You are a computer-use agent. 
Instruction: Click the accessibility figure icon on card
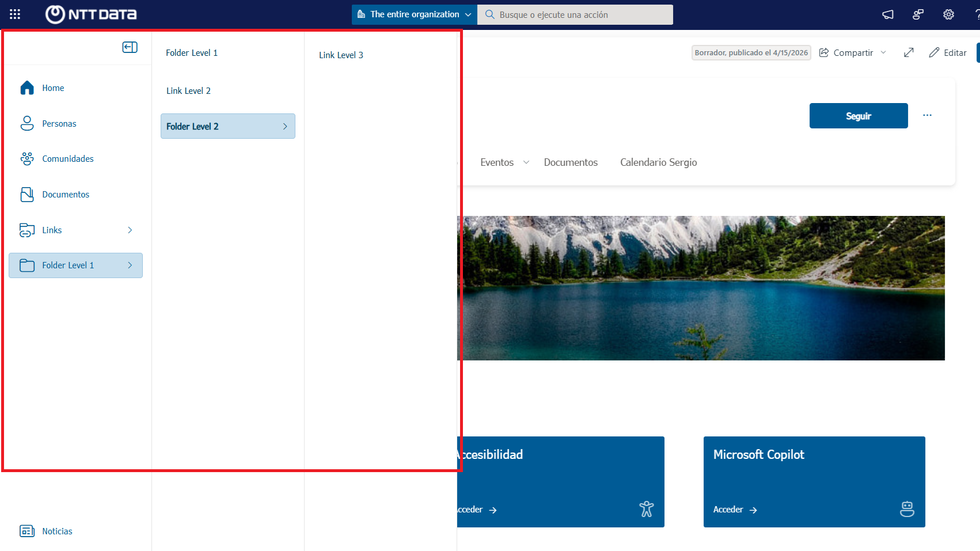(647, 509)
